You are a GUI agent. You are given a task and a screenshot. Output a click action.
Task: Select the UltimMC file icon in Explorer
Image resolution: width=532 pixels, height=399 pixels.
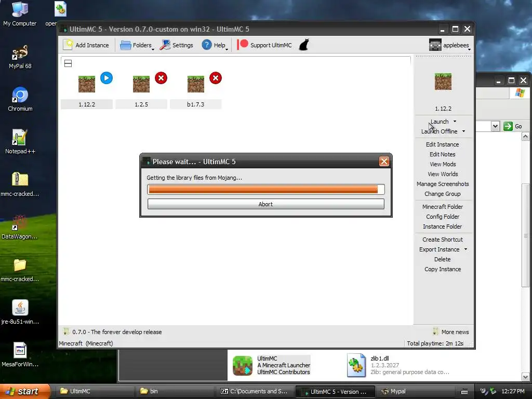(243, 365)
